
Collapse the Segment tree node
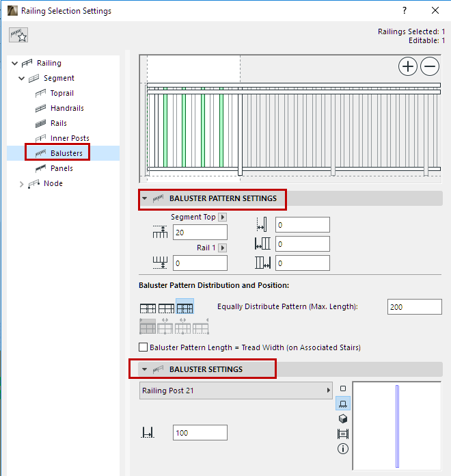[x=22, y=79]
